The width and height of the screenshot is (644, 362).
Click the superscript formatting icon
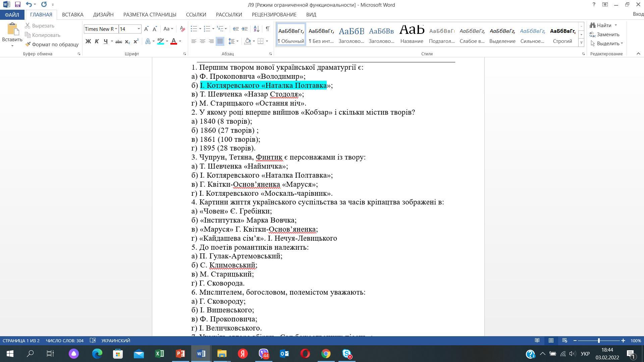pyautogui.click(x=136, y=42)
